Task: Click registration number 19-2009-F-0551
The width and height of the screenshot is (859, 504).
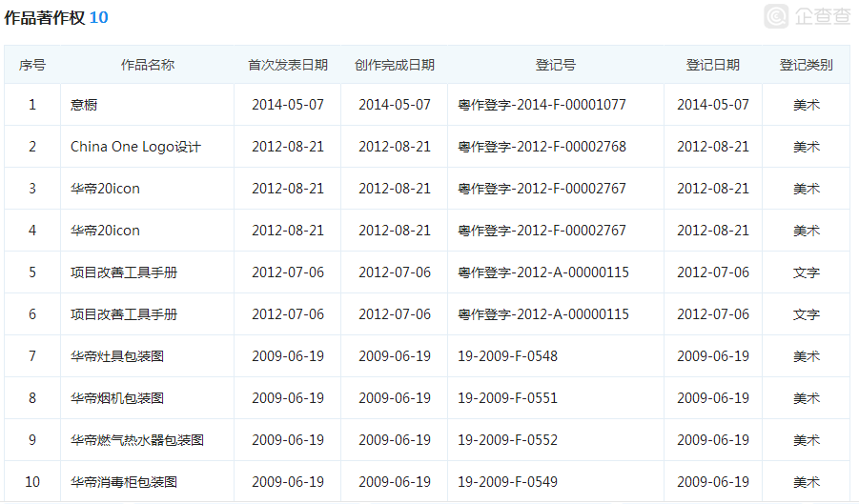Action: 508,398
